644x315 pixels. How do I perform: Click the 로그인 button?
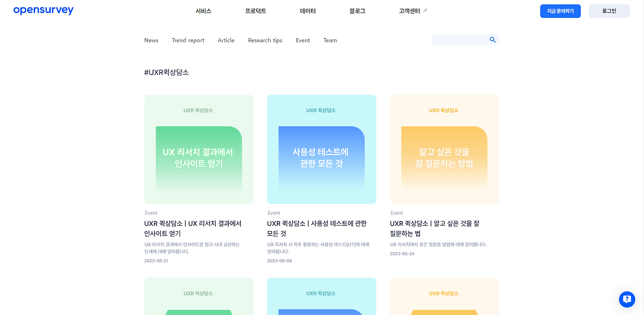pos(609,11)
